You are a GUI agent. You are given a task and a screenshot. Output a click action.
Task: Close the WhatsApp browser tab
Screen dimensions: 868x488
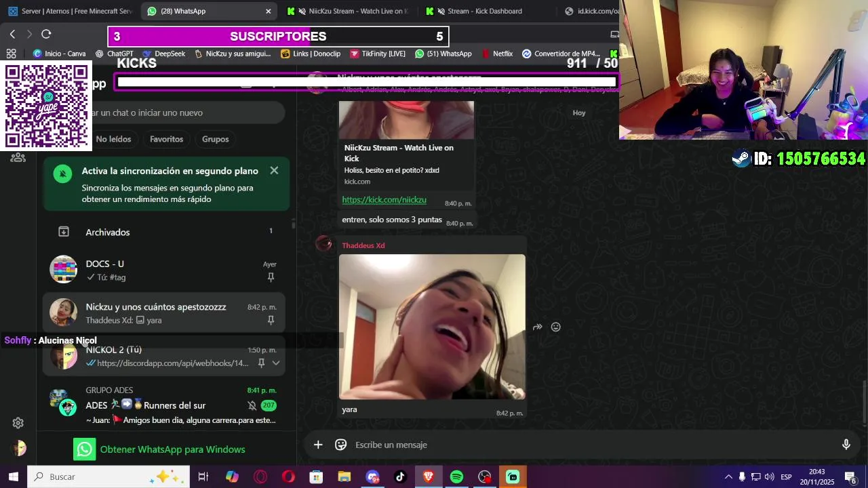point(268,11)
